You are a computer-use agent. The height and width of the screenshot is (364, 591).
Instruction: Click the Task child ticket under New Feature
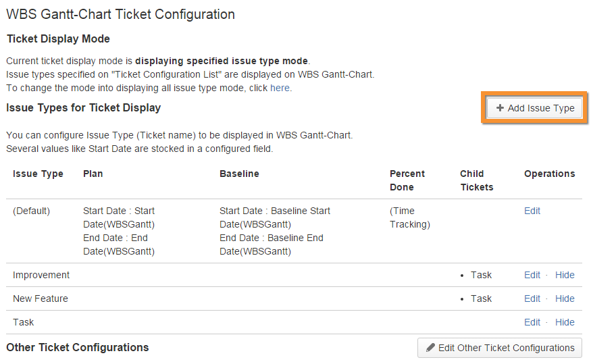pos(482,298)
